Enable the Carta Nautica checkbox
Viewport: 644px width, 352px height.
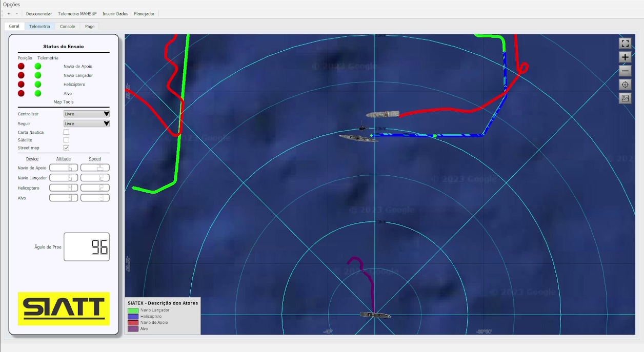66,132
